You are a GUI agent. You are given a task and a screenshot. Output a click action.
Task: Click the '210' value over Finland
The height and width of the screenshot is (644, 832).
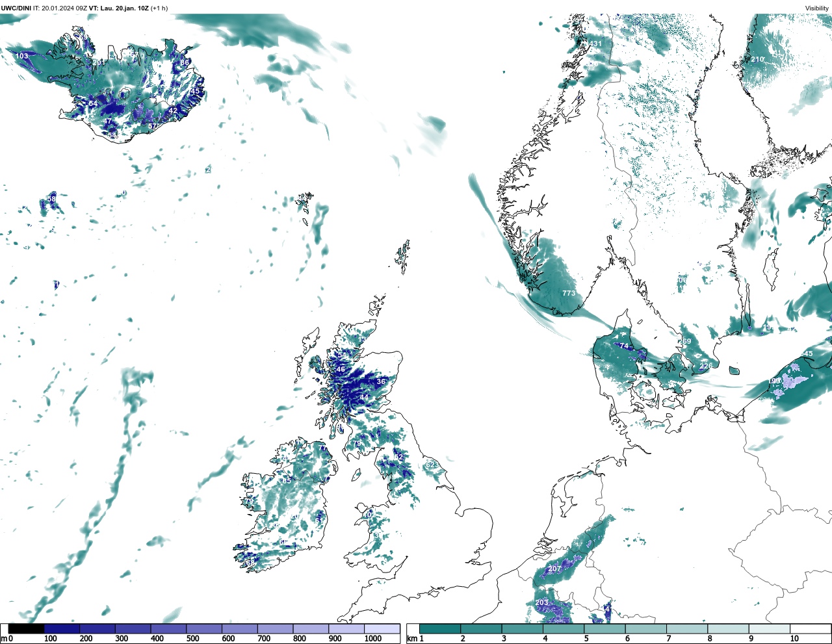tap(758, 59)
